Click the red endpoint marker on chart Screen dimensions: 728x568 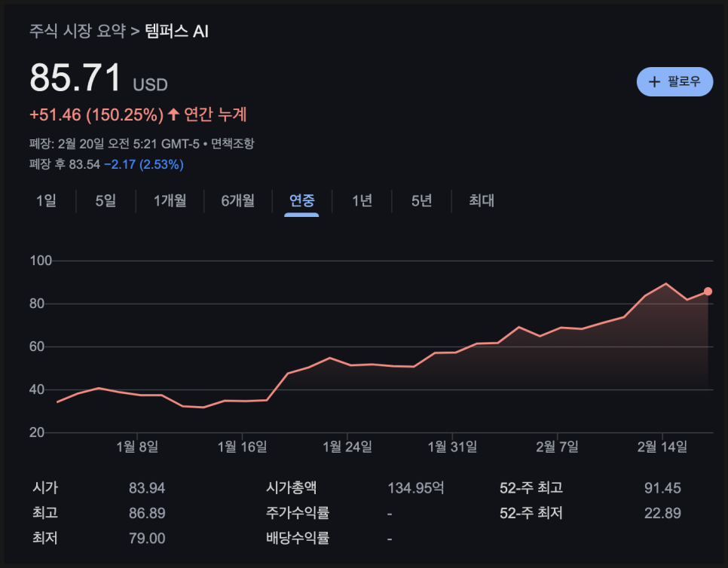pyautogui.click(x=708, y=292)
